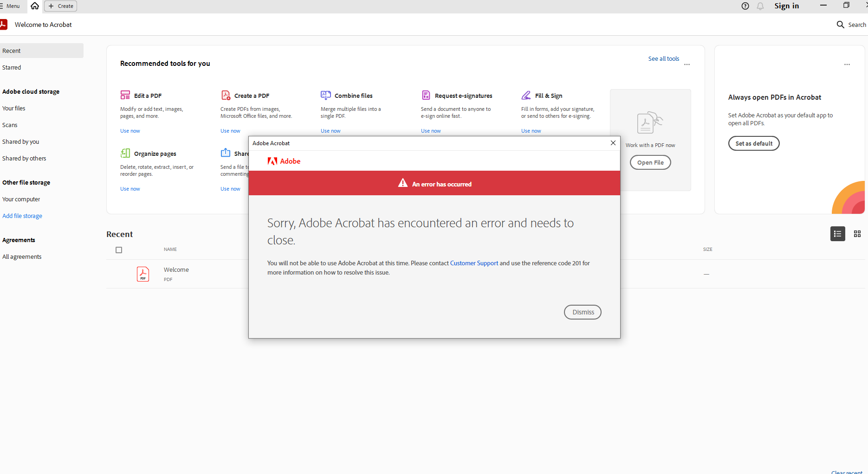Click the Combine files icon
868x474 pixels.
coord(326,95)
